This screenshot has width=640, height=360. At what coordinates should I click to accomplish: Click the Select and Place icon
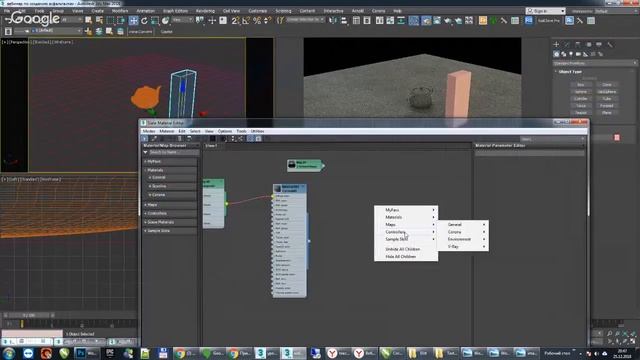[165, 20]
